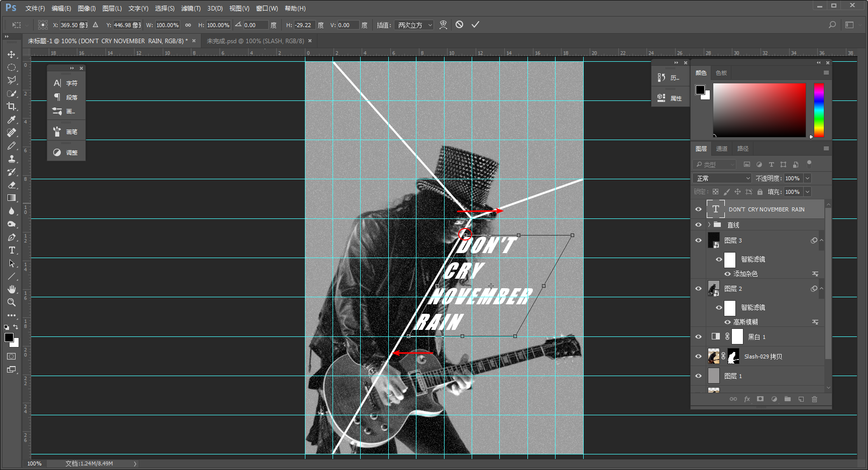Switch to the 通道 tab
The height and width of the screenshot is (470, 868).
tap(722, 149)
